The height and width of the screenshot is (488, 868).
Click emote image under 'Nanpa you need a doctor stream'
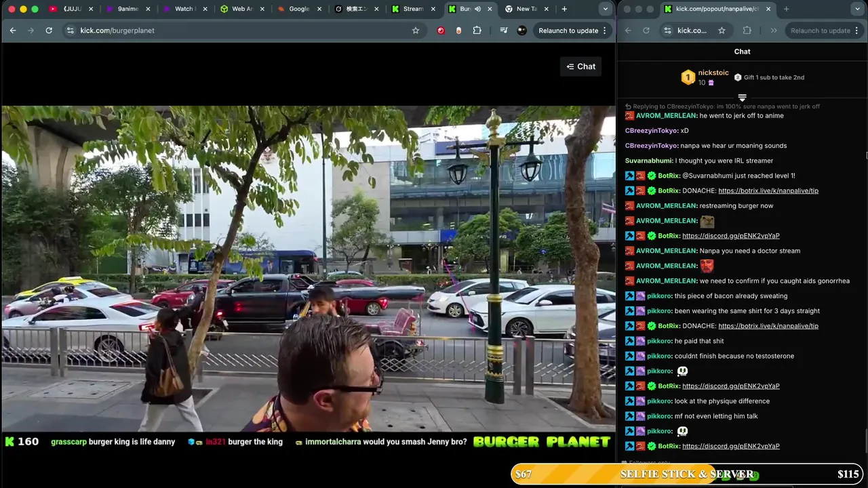707,266
